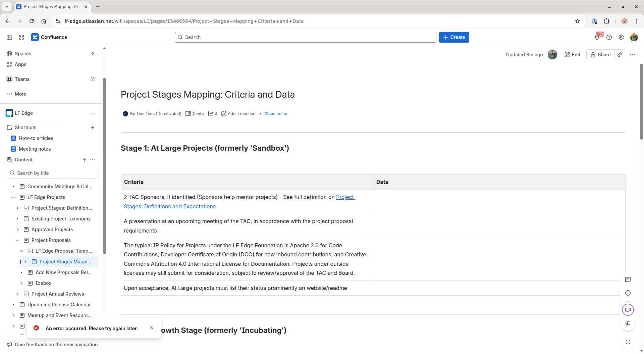The image size is (644, 354).
Task: Dismiss the error notification
Action: click(152, 328)
